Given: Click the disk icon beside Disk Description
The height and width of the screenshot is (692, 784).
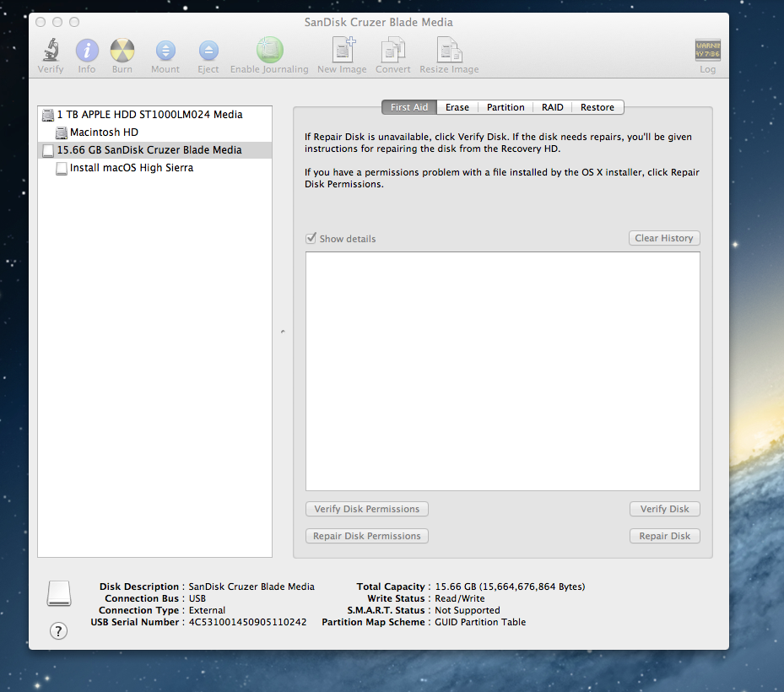Looking at the screenshot, I should click(59, 593).
